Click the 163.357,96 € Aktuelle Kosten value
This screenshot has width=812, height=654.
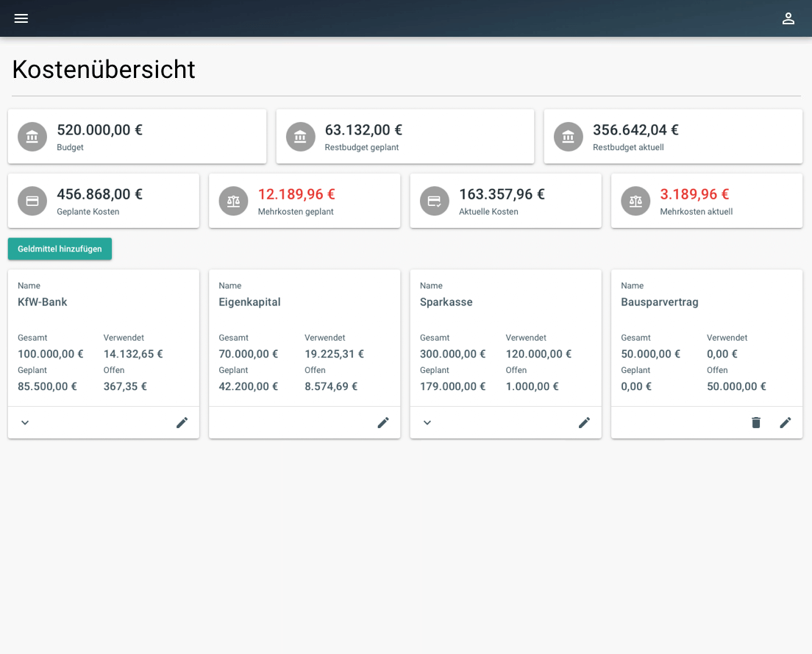(502, 194)
